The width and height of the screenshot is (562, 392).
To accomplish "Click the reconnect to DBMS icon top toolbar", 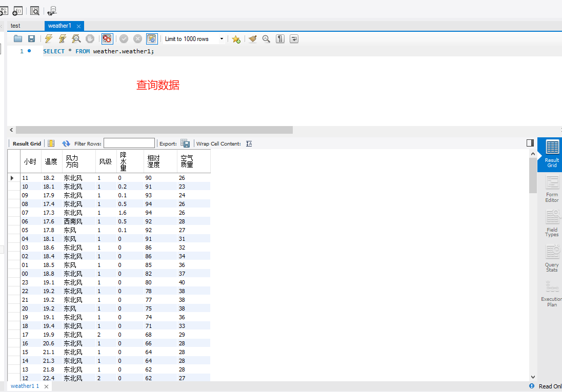I will point(52,11).
